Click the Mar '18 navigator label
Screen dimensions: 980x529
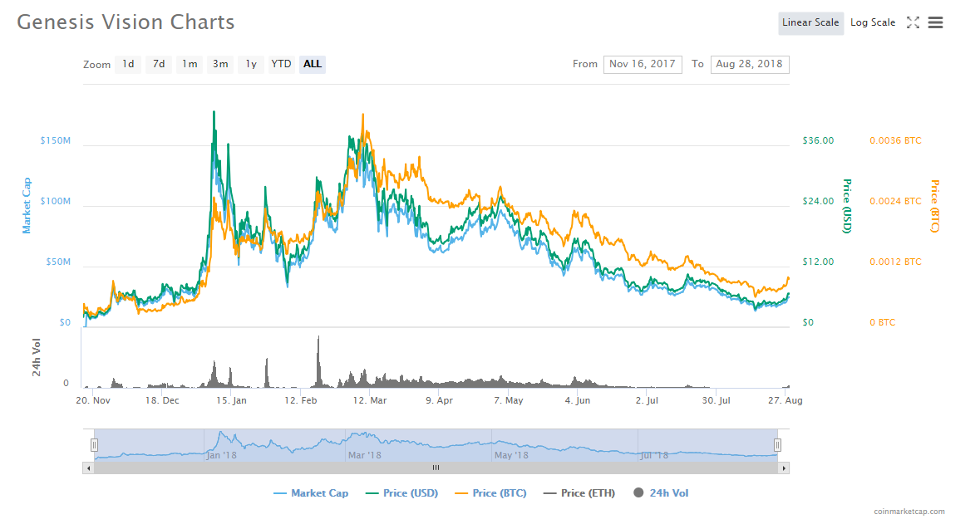[365, 455]
